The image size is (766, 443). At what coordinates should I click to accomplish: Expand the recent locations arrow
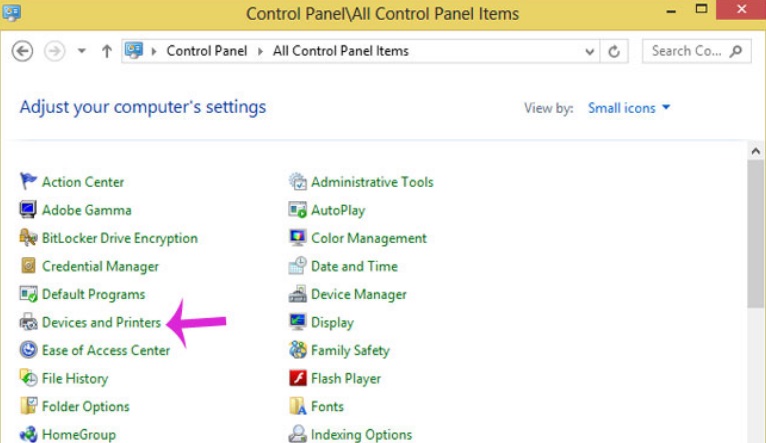(81, 51)
